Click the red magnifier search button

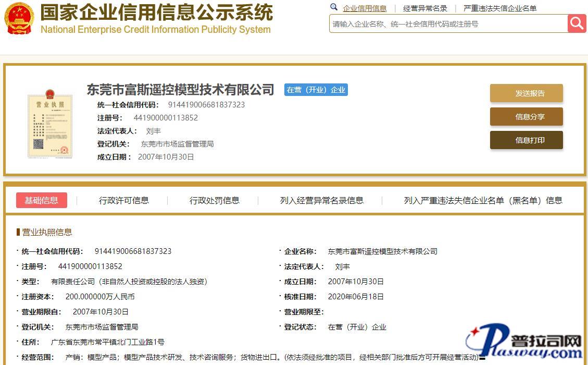pyautogui.click(x=577, y=23)
